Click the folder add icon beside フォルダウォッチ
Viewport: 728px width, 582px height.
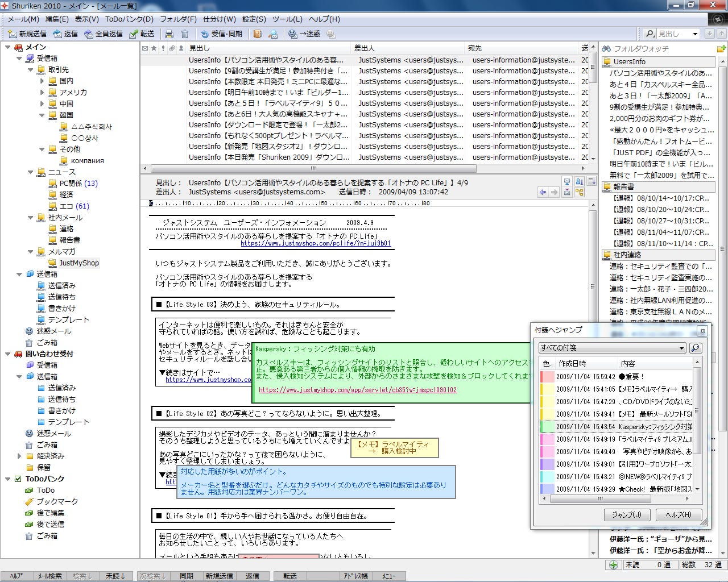click(721, 49)
